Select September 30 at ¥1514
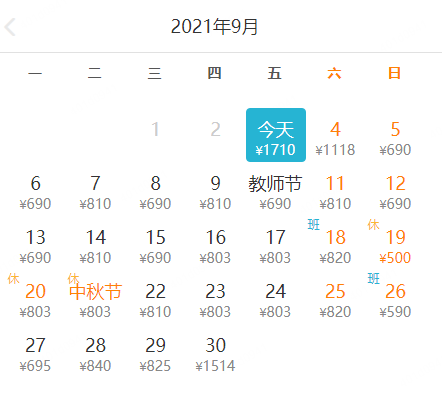 [215, 354]
